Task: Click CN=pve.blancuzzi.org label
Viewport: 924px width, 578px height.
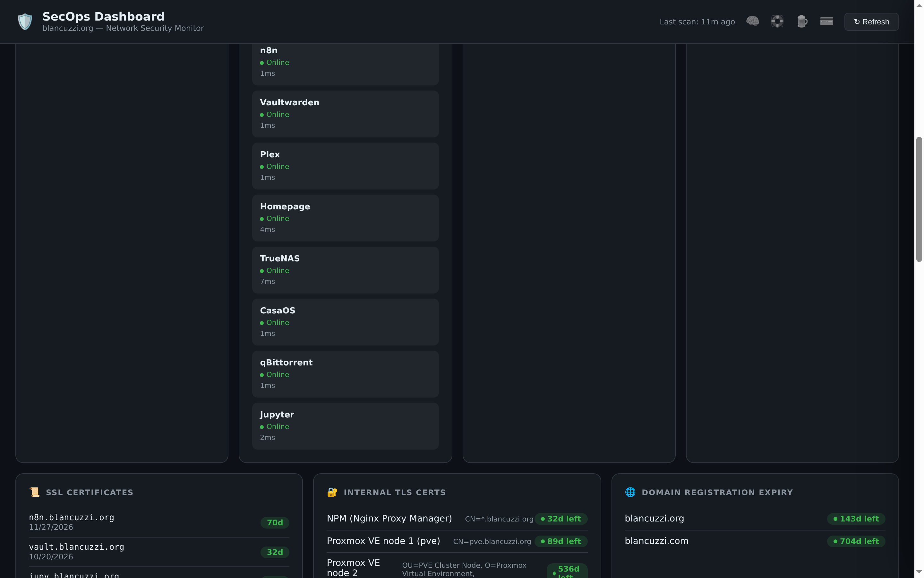Action: pyautogui.click(x=492, y=542)
